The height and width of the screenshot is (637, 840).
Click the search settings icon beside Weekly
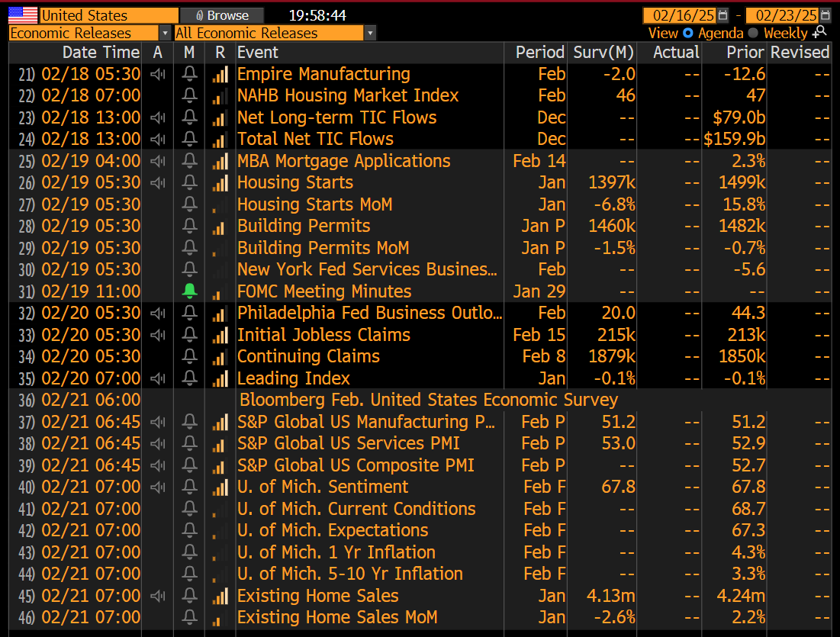point(819,33)
